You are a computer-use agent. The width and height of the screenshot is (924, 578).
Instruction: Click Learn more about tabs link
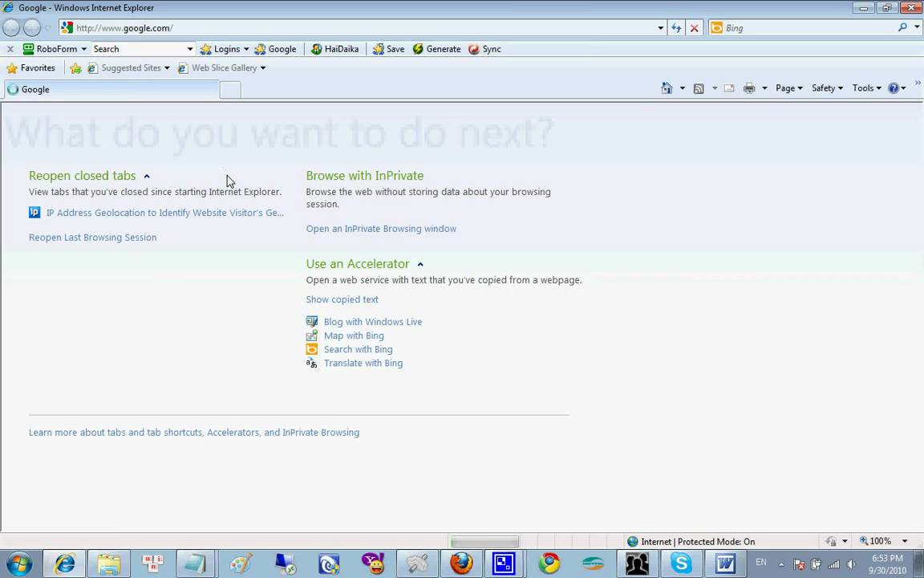coord(194,433)
